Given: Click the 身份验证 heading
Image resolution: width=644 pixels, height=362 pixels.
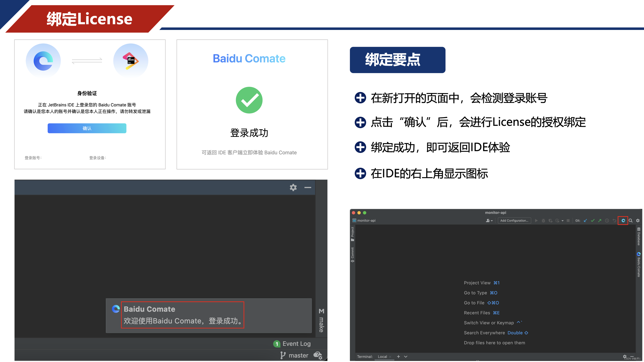Looking at the screenshot, I should tap(87, 93).
